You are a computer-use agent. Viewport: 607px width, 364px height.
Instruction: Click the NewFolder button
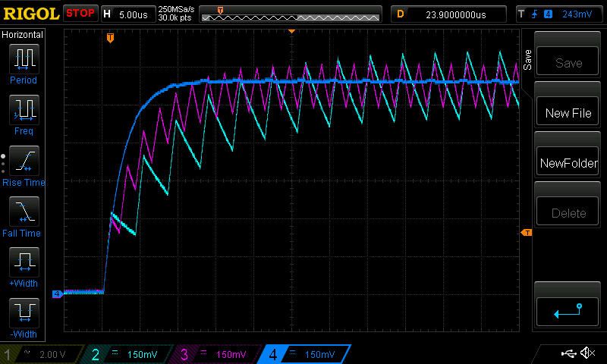coord(568,162)
